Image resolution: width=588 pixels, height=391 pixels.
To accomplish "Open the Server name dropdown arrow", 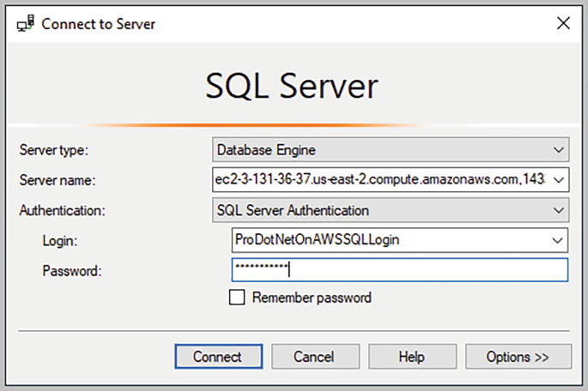I will tap(558, 180).
